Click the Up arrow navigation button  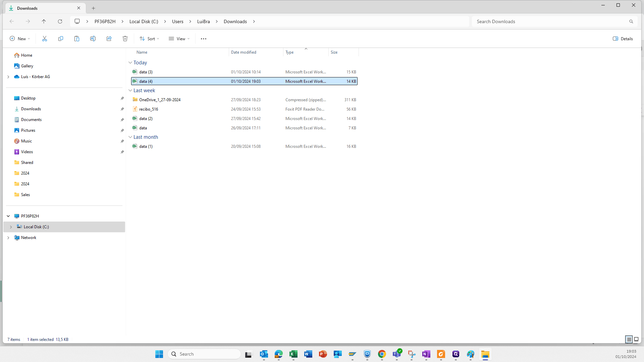click(44, 21)
